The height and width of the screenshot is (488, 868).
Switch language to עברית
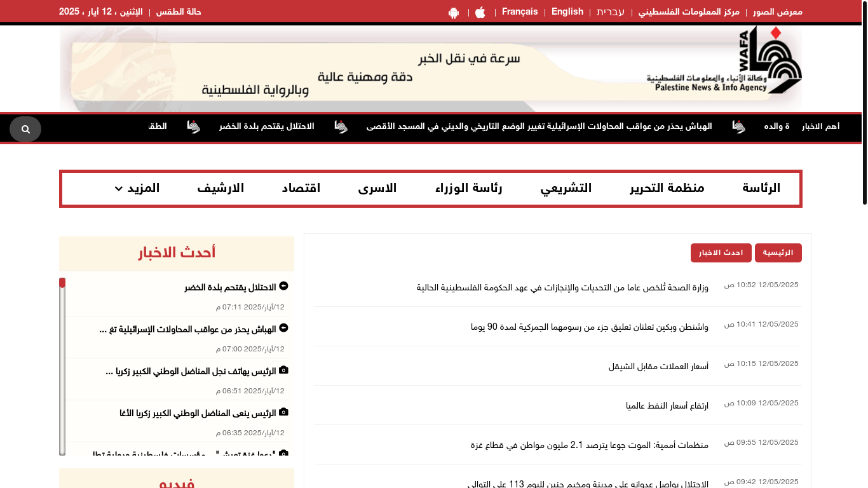click(611, 12)
